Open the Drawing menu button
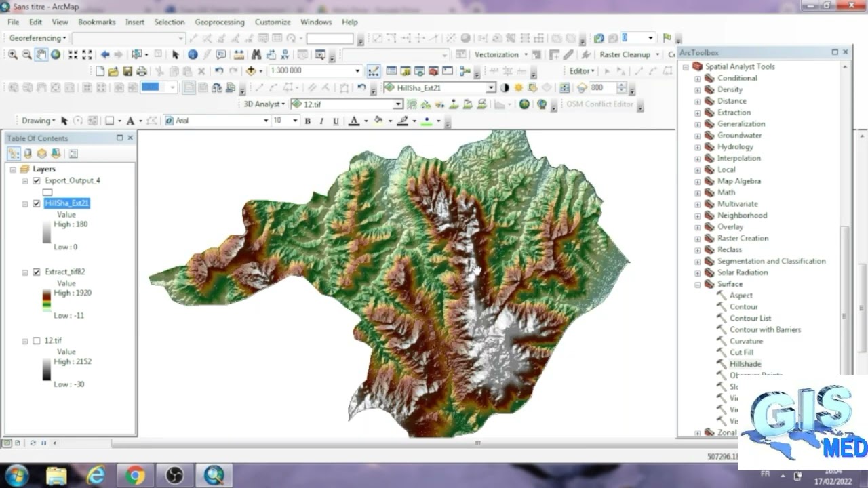The image size is (868, 488). point(39,121)
